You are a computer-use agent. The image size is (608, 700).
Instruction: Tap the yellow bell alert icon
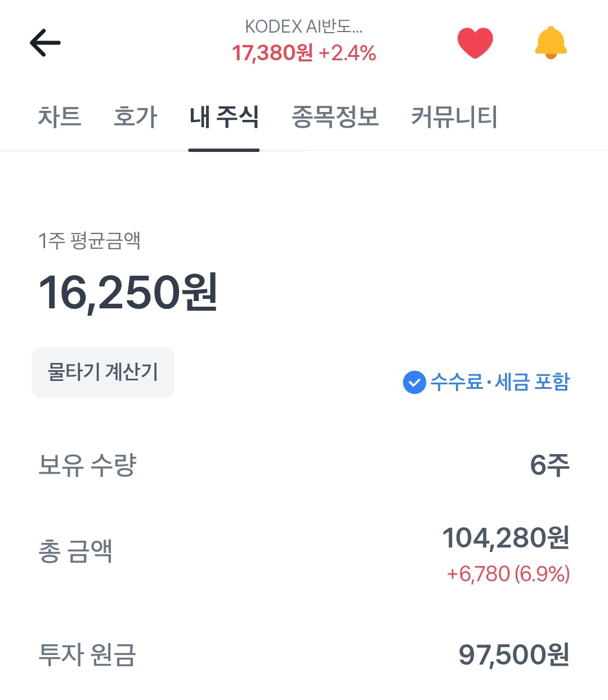pyautogui.click(x=551, y=43)
